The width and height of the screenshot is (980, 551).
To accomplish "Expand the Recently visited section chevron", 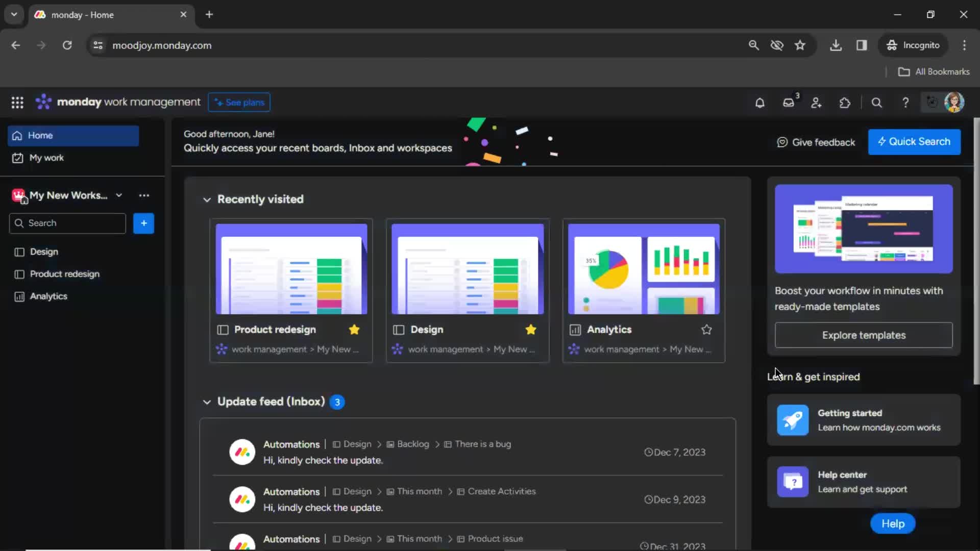I will point(207,199).
